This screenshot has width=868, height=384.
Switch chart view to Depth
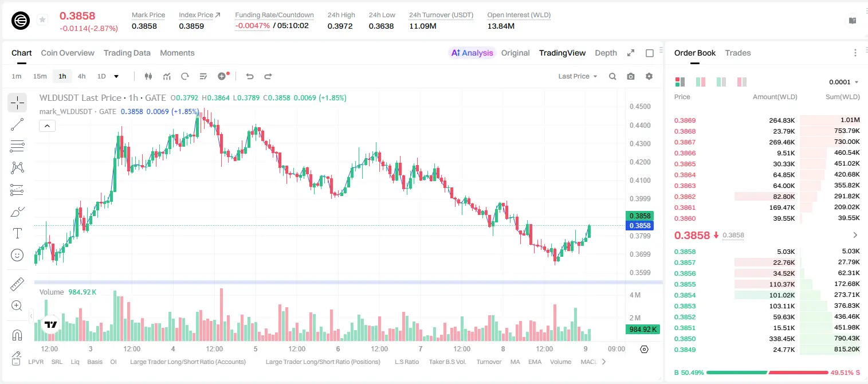(x=606, y=53)
